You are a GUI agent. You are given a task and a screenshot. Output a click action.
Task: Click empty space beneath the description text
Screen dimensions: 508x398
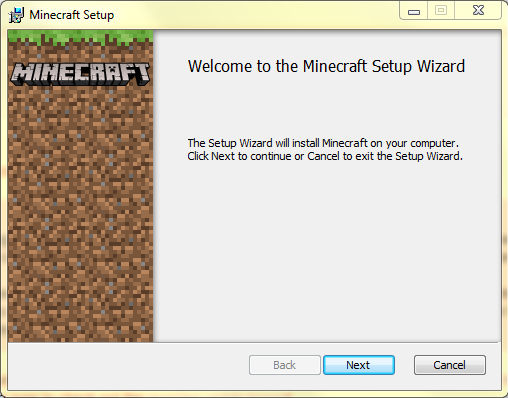tap(327, 250)
